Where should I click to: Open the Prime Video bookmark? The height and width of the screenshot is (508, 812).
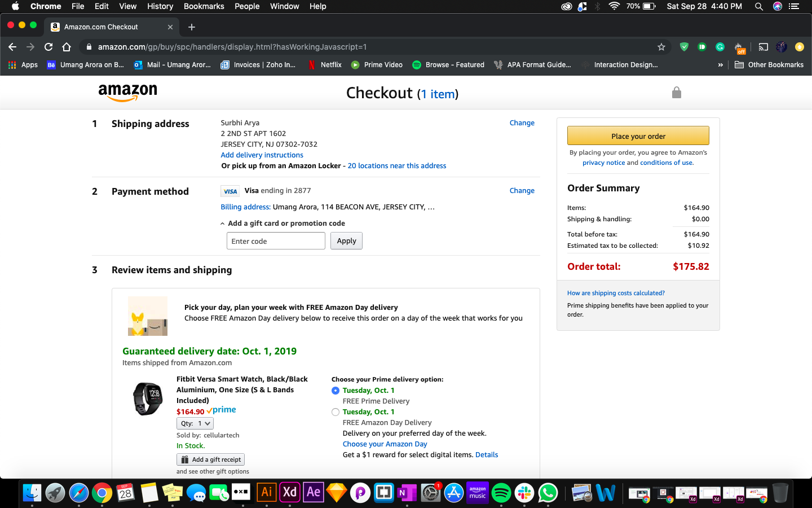(x=377, y=65)
